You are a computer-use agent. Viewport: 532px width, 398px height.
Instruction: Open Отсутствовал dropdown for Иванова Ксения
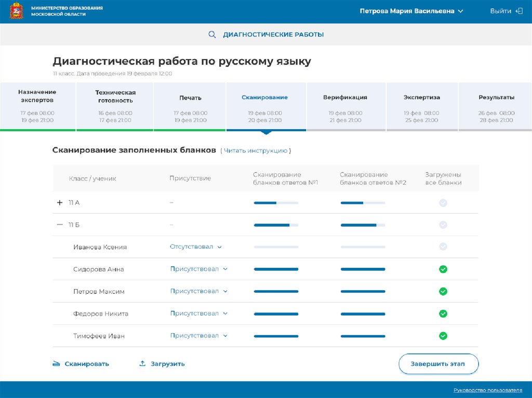195,247
